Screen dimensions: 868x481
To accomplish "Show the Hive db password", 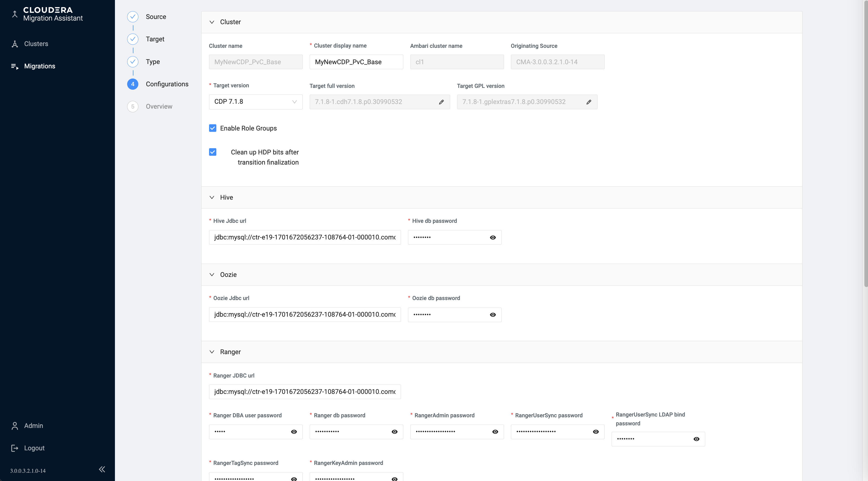I will [493, 237].
